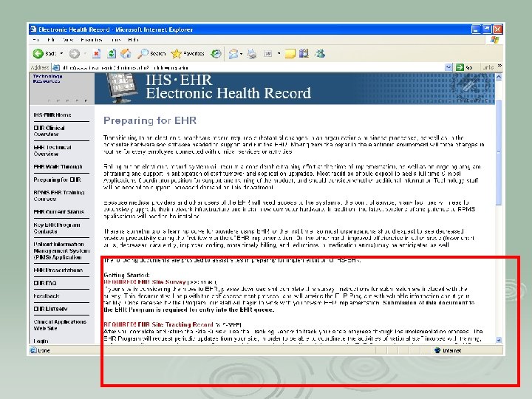This screenshot has height=399, width=532.
Task: Click the vertical scrollbar up arrow
Action: pos(499,77)
